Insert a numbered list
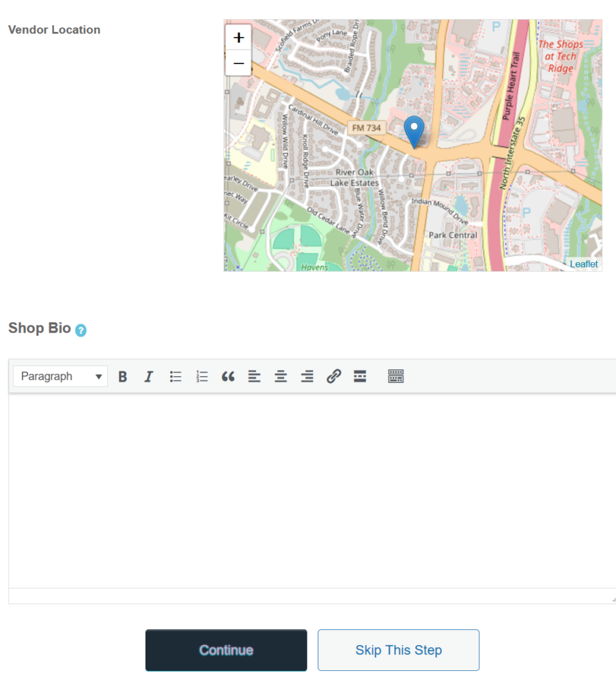 (x=201, y=376)
